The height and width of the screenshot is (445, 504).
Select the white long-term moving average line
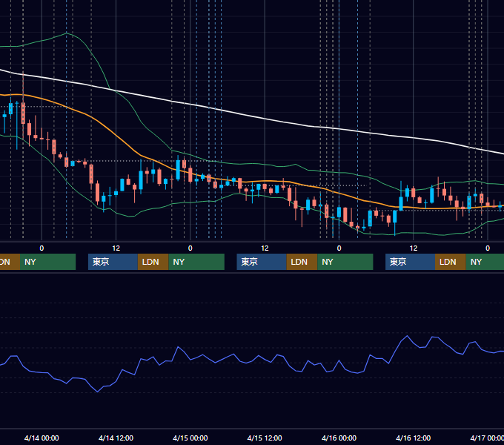[265, 119]
